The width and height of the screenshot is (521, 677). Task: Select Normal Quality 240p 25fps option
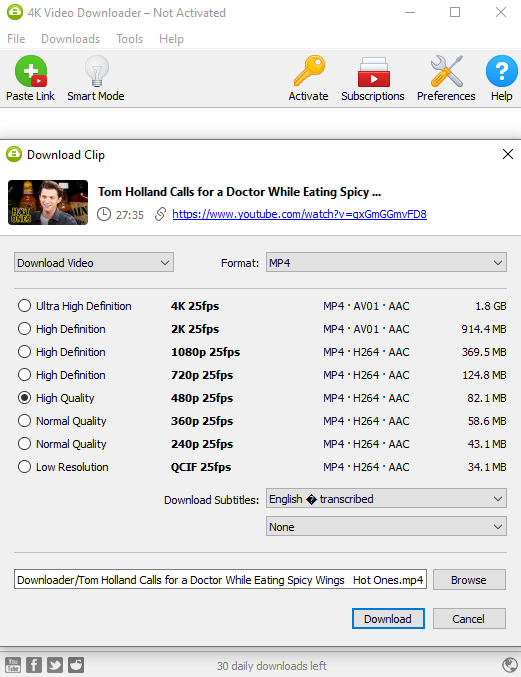tap(24, 444)
